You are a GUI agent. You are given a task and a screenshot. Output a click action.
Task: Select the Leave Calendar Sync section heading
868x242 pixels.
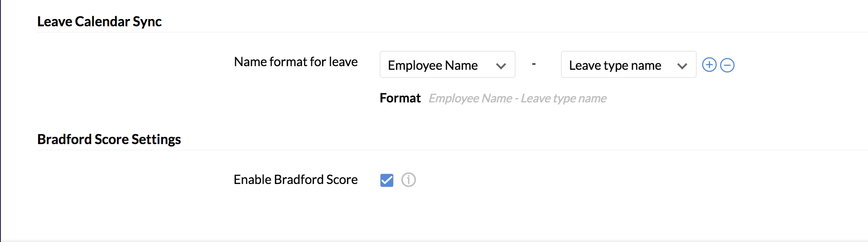[x=99, y=21]
